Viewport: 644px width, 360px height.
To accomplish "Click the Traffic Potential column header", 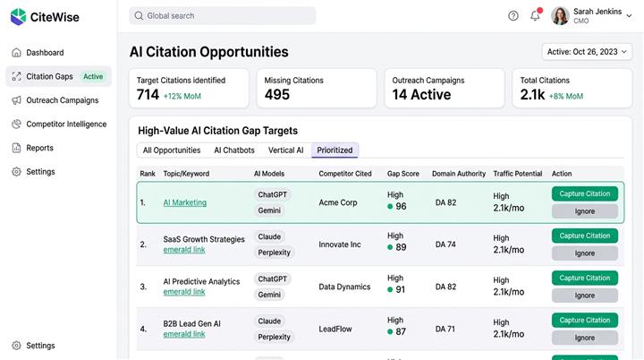I will tap(518, 174).
